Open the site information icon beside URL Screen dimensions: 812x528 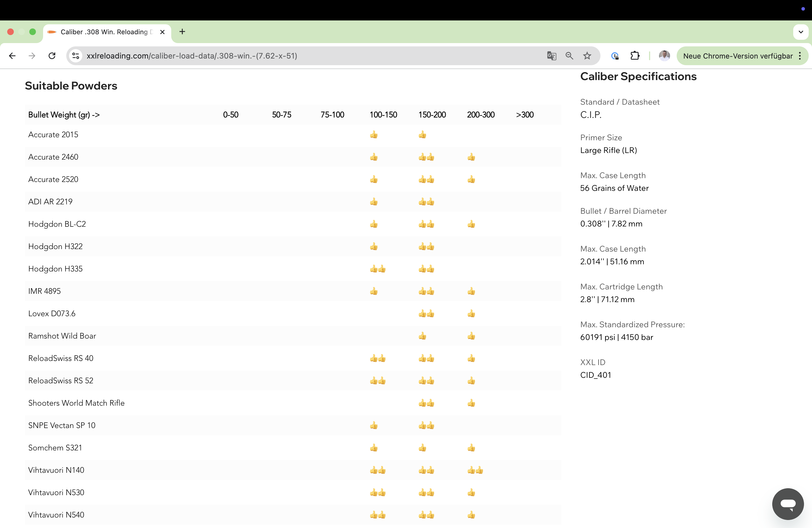pos(76,56)
